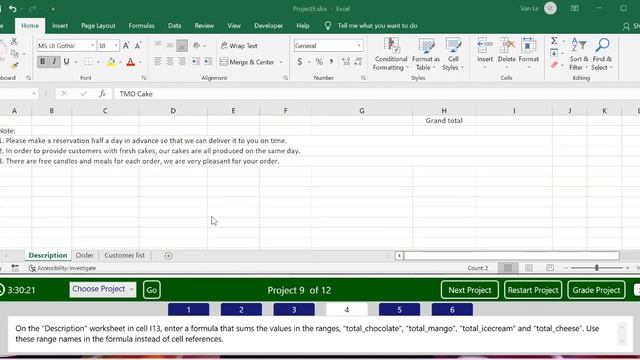Open the font name dropdown MS UI Gothic

(x=92, y=46)
